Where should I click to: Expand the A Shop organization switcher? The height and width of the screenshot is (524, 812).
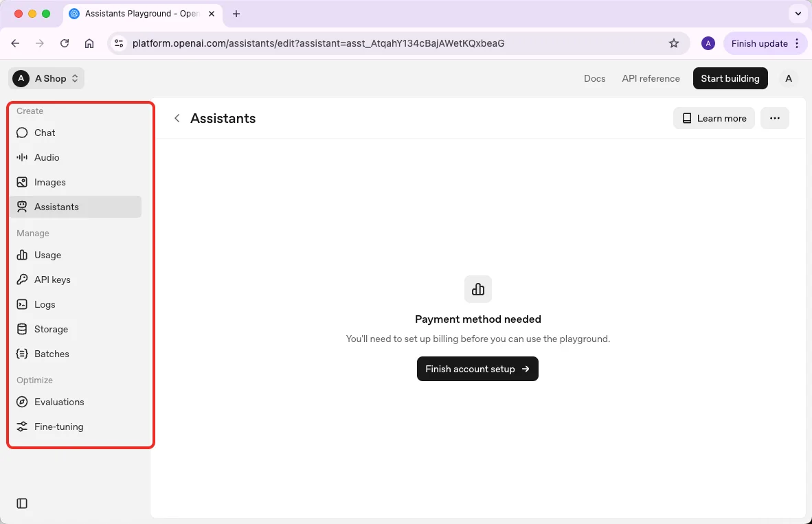click(x=47, y=78)
